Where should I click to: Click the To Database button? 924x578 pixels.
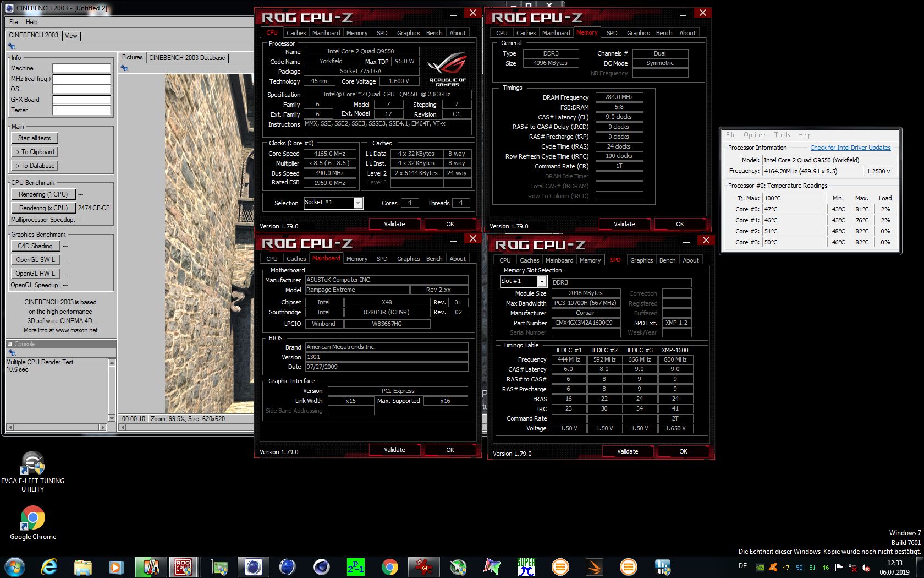point(34,166)
